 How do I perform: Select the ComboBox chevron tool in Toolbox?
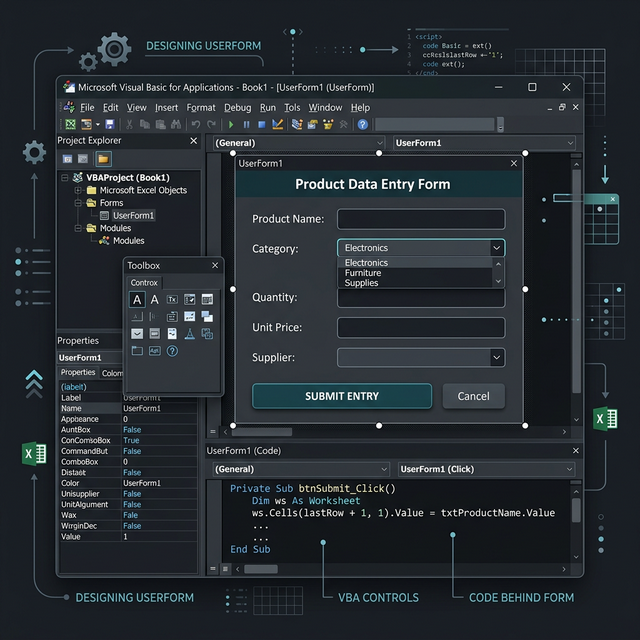tap(137, 334)
